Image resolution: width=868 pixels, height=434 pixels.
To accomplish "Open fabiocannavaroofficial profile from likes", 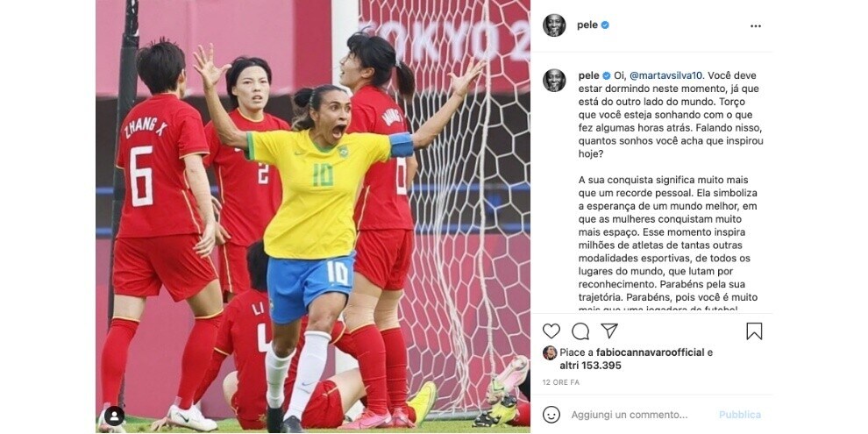I will [650, 352].
